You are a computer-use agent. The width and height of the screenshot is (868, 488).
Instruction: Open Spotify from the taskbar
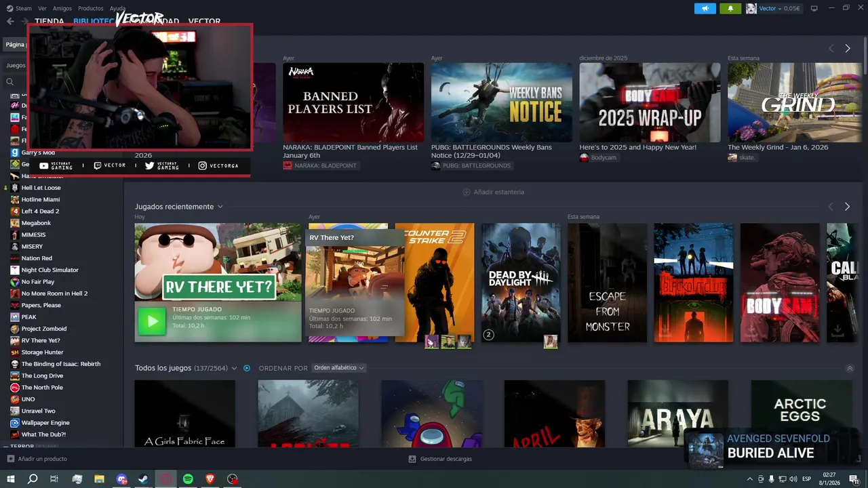coord(188,479)
